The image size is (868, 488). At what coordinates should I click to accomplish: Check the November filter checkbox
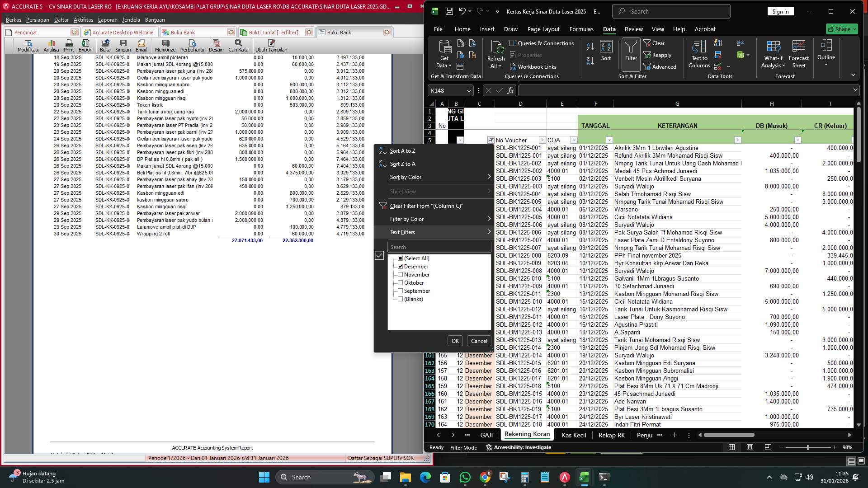(x=401, y=274)
